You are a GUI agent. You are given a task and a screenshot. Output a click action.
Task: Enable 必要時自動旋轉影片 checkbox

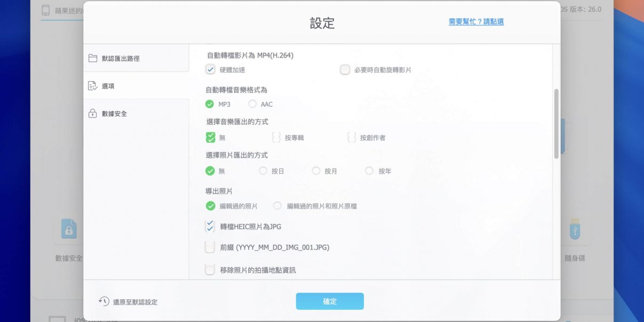(x=345, y=70)
